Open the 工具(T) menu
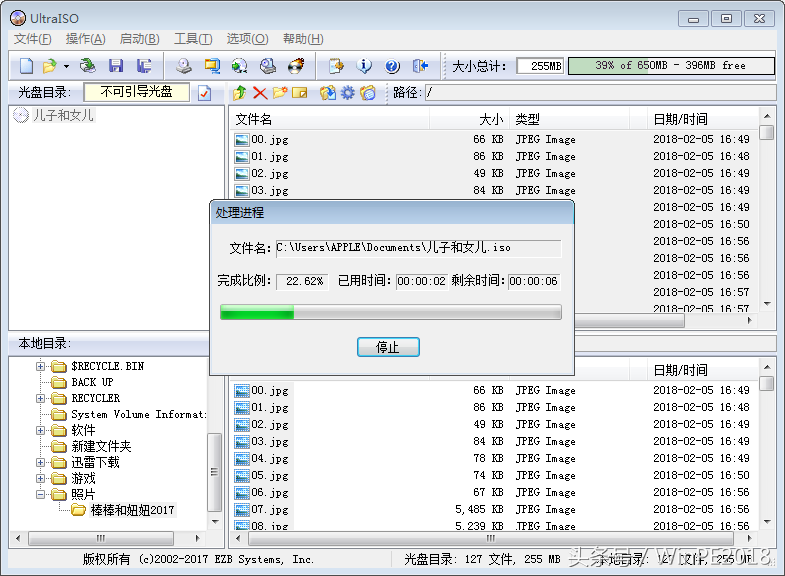The height and width of the screenshot is (576, 785). (x=192, y=39)
